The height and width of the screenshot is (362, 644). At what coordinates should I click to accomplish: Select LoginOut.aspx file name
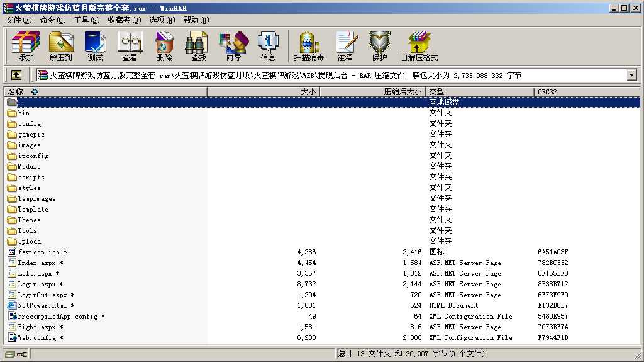[x=46, y=295]
